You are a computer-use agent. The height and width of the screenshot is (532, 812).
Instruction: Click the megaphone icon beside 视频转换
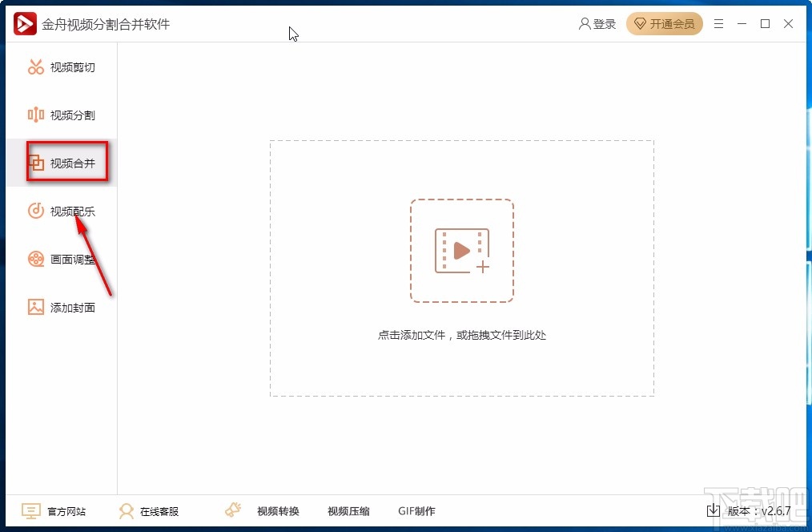point(232,510)
